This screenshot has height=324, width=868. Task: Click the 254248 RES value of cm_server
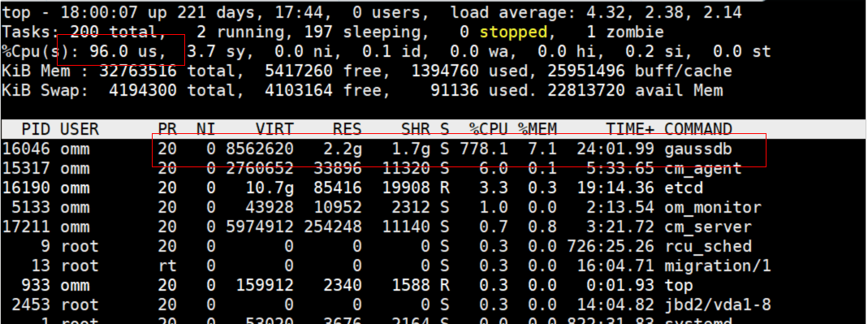click(x=333, y=227)
